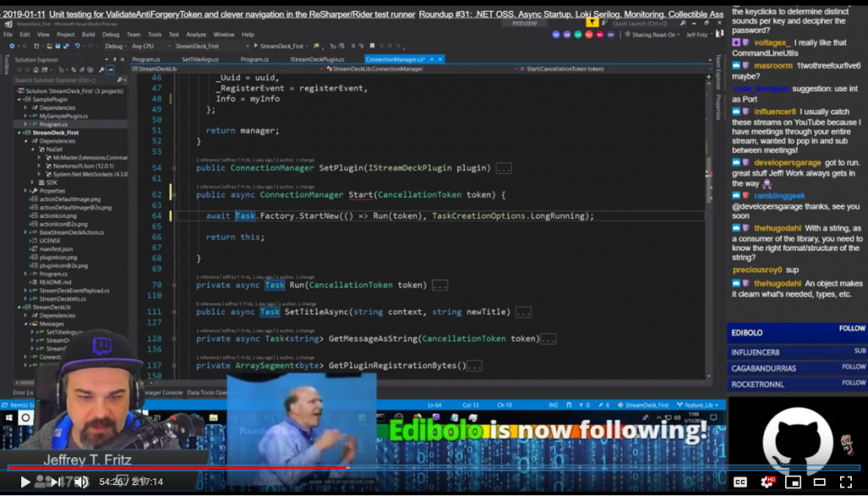The width and height of the screenshot is (868, 496).
Task: Click the bookmark toolbar icon
Action: 372,46
